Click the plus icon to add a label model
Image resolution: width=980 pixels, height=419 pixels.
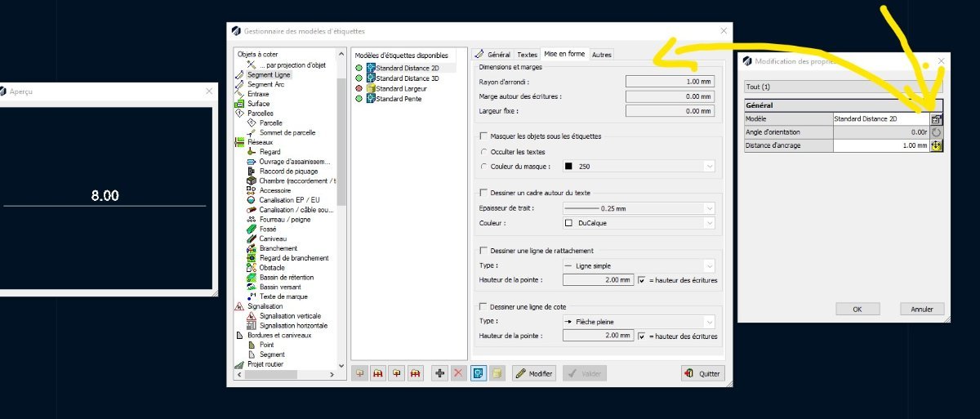click(440, 373)
